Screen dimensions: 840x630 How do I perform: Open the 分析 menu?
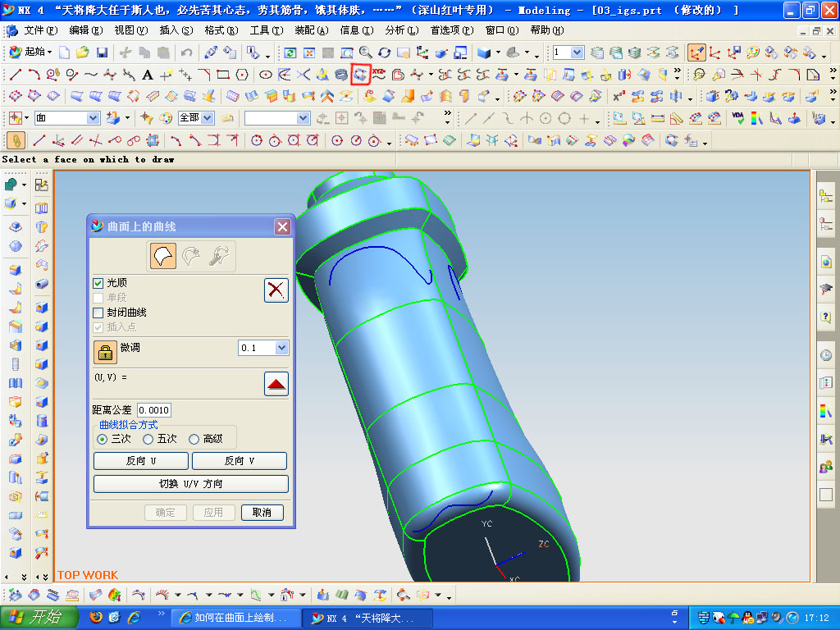coord(402,30)
